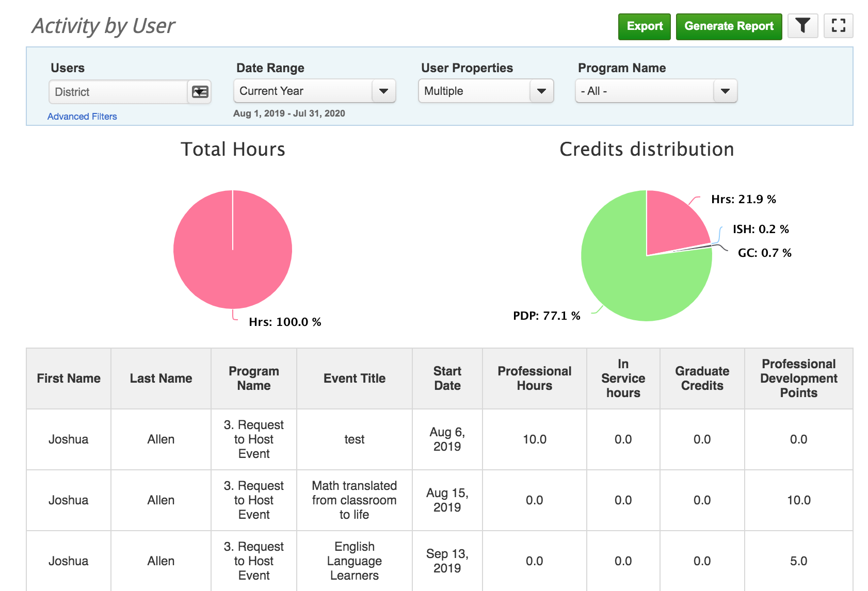Click the District users input field

pos(118,92)
